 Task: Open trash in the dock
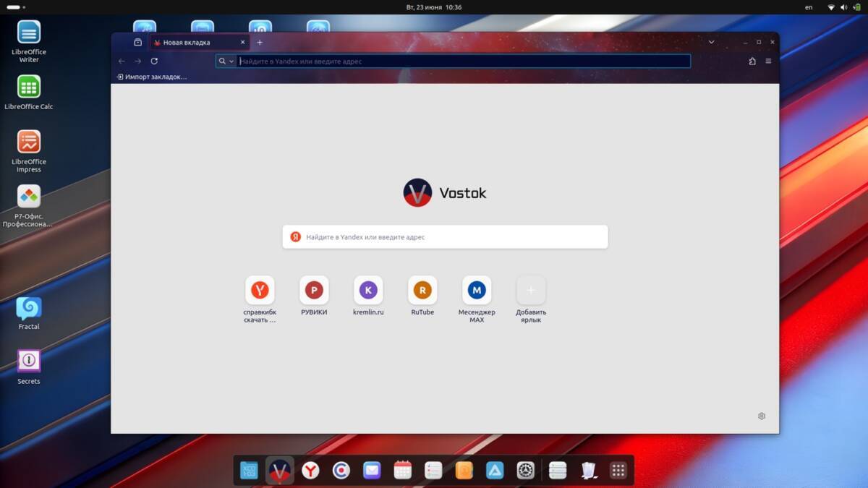(589, 471)
